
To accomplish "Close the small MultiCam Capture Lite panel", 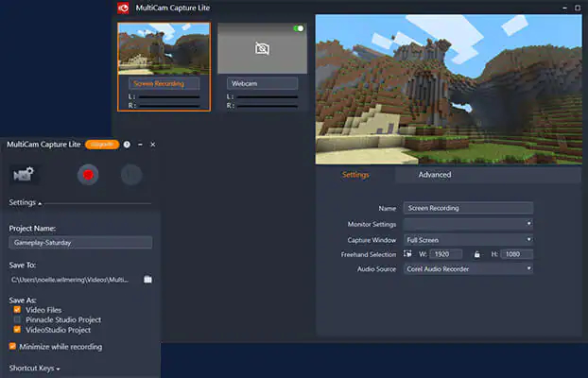I will (152, 145).
